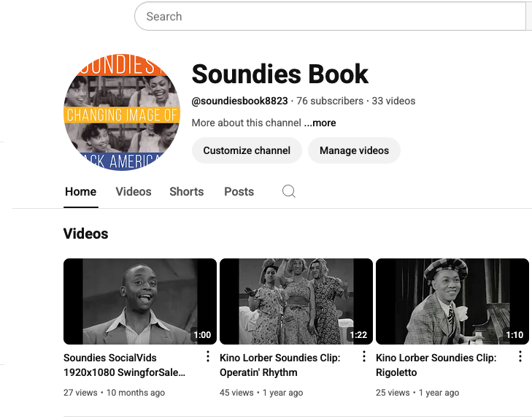This screenshot has width=532, height=419.
Task: Expand channel description with ...more
Action: tap(320, 123)
